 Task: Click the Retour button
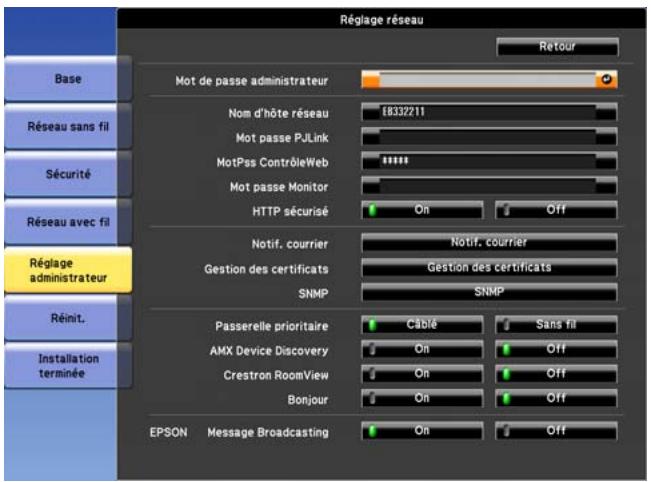[556, 46]
